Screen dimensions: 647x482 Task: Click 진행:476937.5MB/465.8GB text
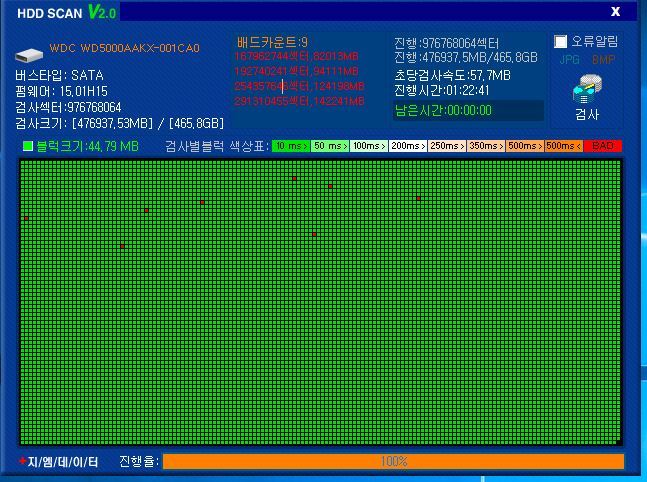click(466, 57)
